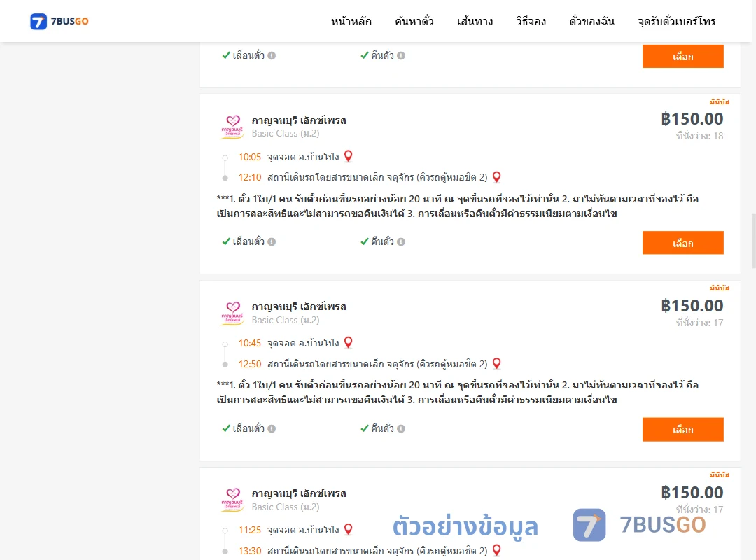Click the operator logo of the 10:05 trip

click(x=232, y=127)
